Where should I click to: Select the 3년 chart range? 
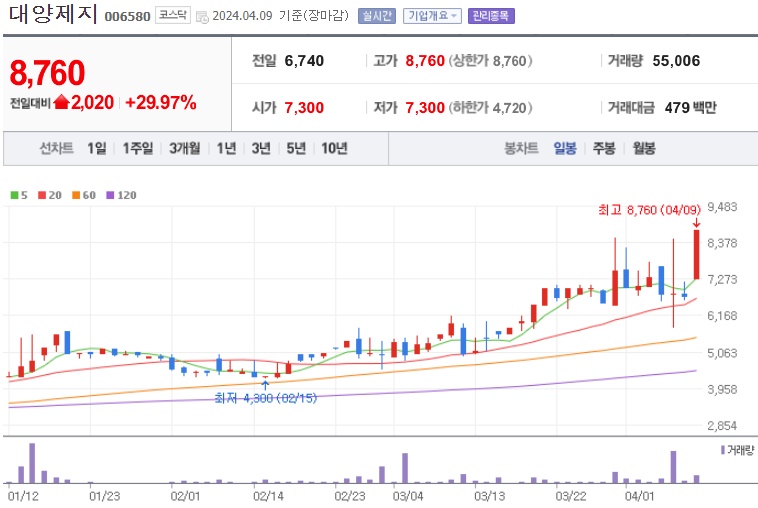coord(261,148)
